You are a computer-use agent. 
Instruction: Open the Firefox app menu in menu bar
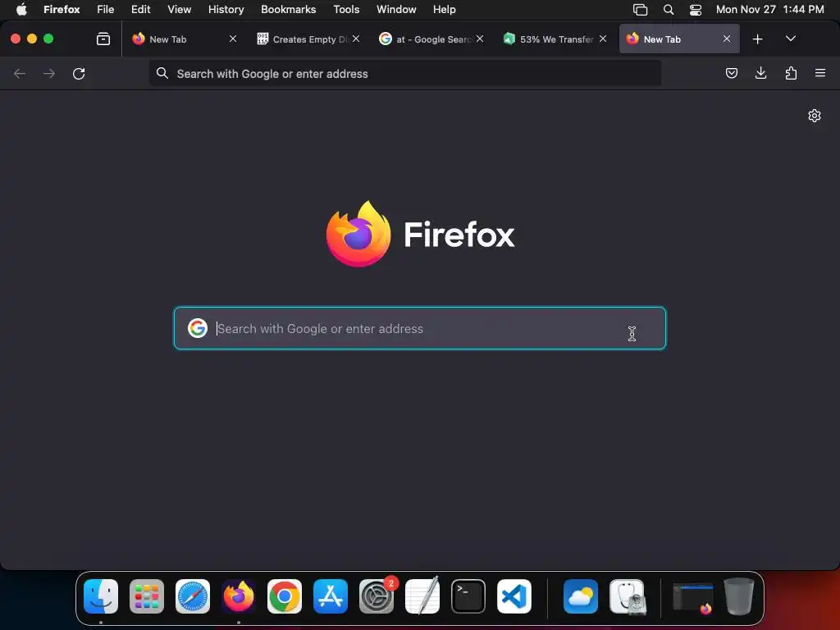(62, 9)
